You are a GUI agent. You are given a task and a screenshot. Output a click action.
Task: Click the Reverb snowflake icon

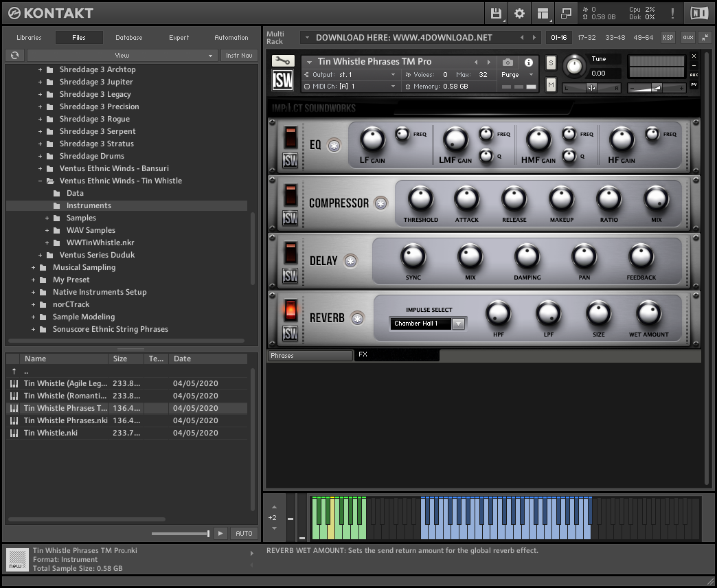click(357, 318)
